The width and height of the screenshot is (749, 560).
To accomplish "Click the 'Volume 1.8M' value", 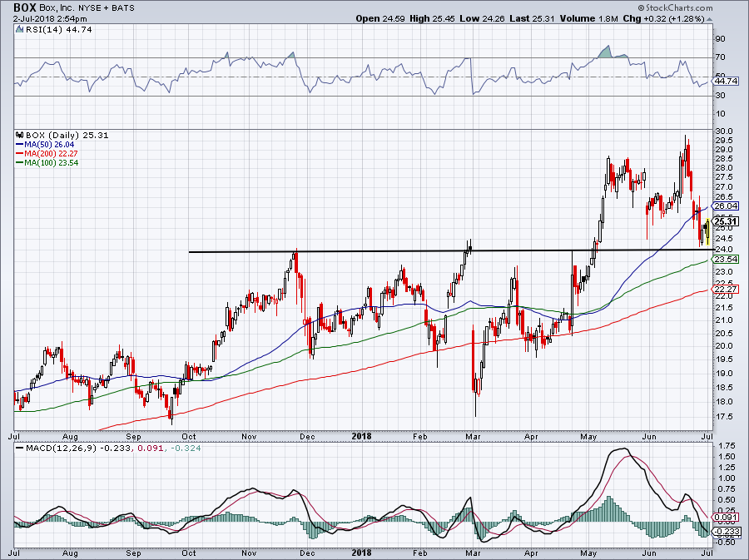I will coord(589,18).
